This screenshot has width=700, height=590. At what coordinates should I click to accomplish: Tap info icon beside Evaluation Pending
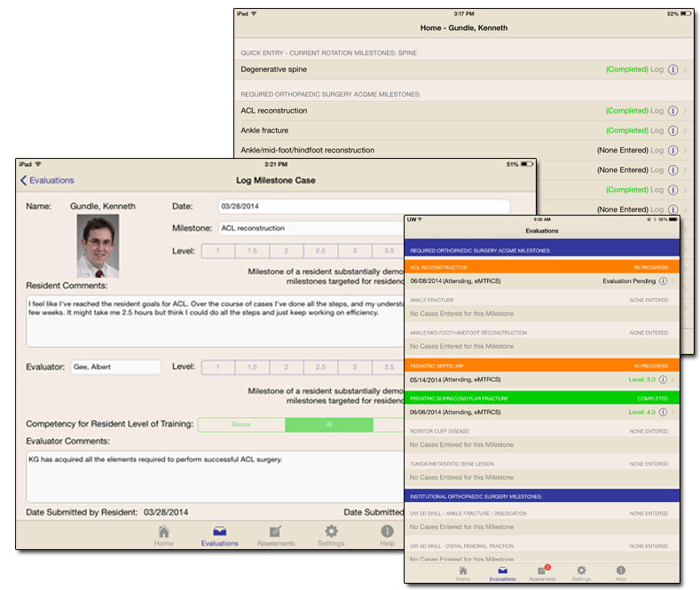(x=663, y=281)
